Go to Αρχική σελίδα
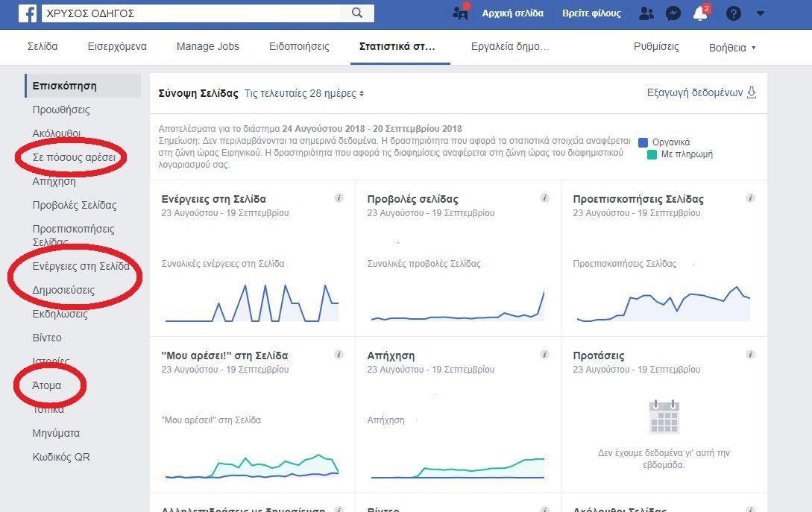This screenshot has width=812, height=512. (x=513, y=13)
